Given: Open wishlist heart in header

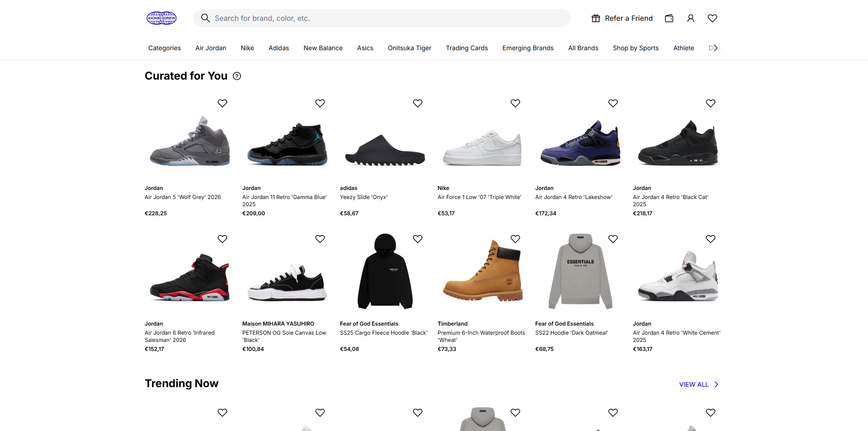Looking at the screenshot, I should coord(712,18).
